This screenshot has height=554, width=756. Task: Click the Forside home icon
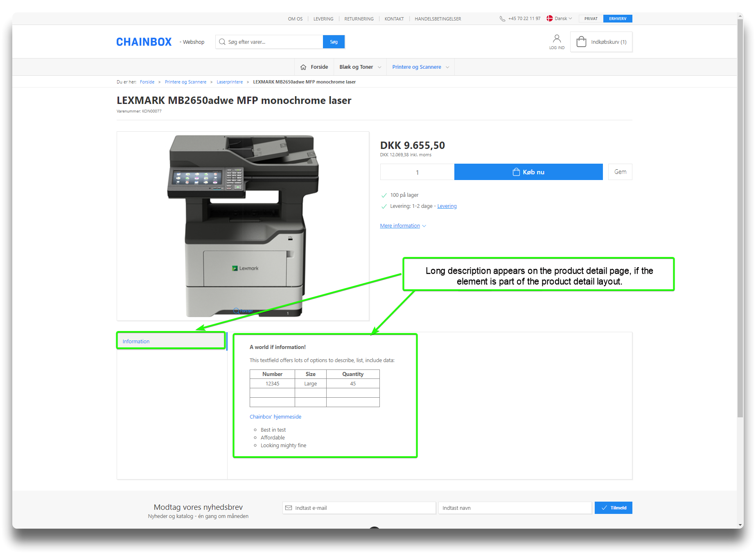tap(303, 67)
